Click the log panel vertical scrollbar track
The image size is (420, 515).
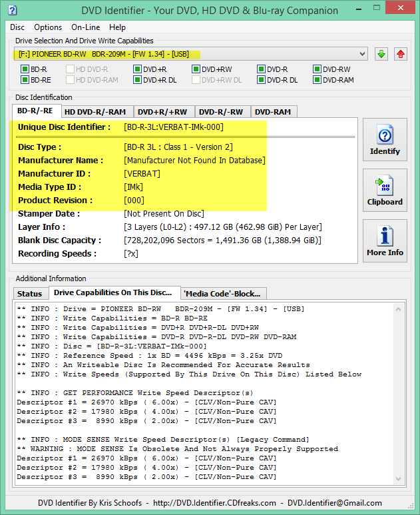(x=398, y=394)
